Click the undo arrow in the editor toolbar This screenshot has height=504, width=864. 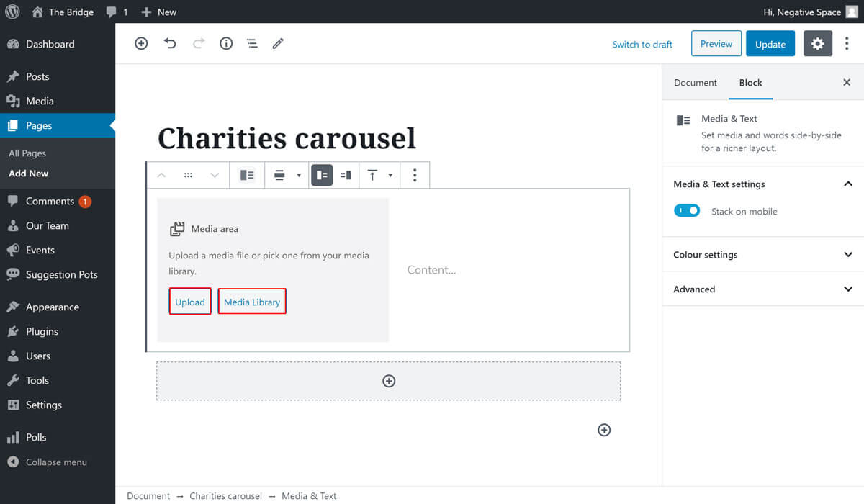(x=170, y=44)
